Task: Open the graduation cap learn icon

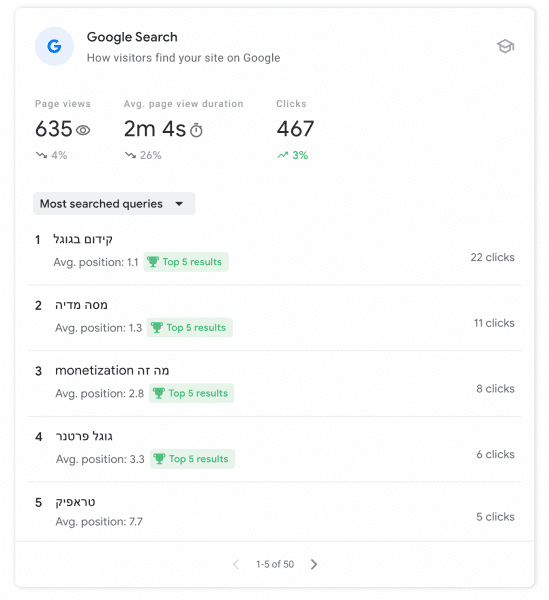Action: coord(505,46)
